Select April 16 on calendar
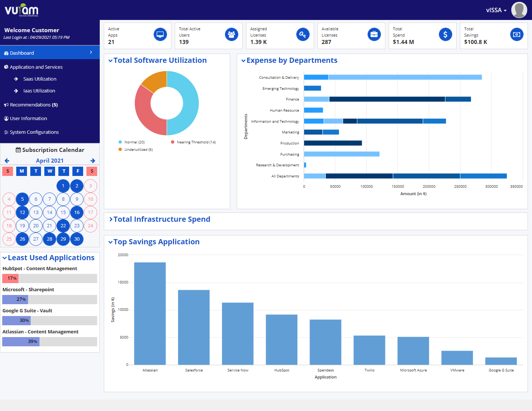The image size is (532, 411). click(x=77, y=213)
